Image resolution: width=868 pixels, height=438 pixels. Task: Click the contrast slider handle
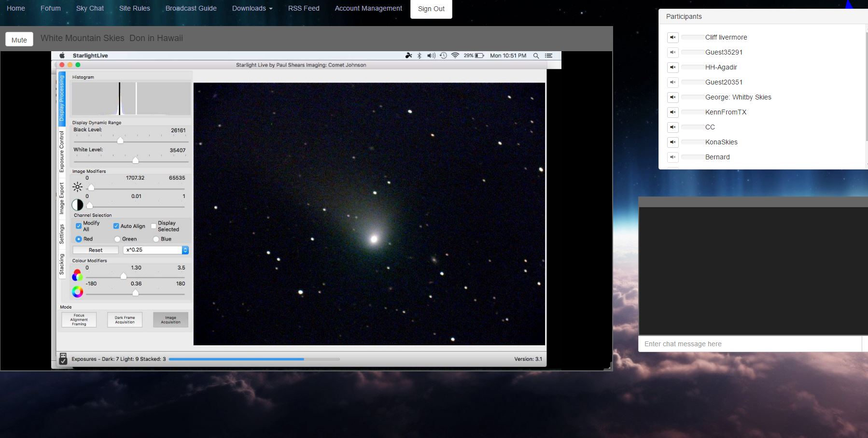(x=89, y=205)
